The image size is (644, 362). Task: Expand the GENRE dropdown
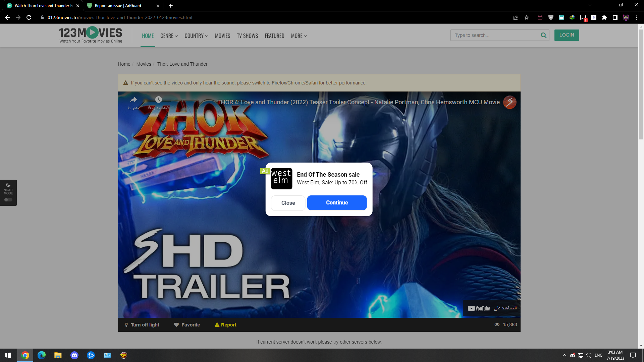point(169,36)
